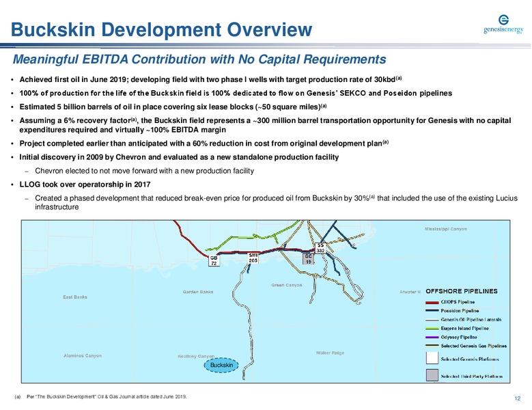Click the "Achieved first oil in June 2019" bullet
Viewport: 532px width, 410px height.
210,79
